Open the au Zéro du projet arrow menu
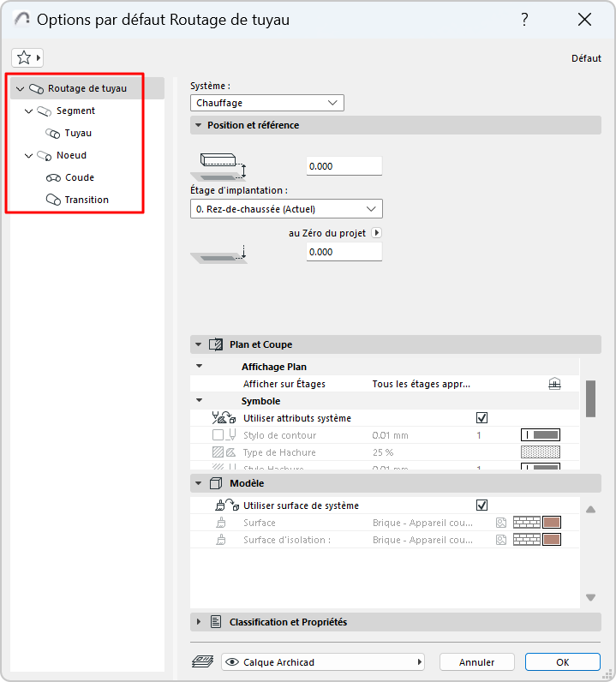The width and height of the screenshot is (616, 682). (x=377, y=233)
